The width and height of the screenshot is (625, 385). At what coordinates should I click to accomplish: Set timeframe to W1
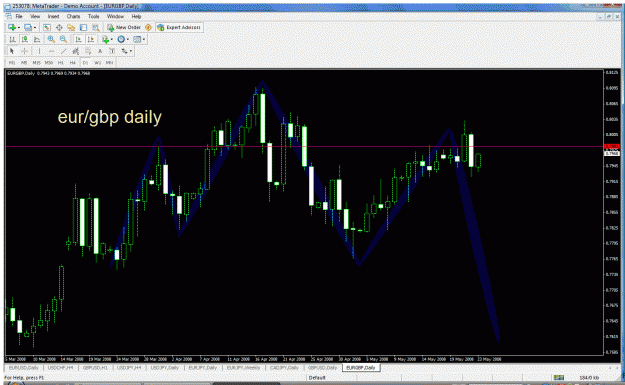(97, 63)
